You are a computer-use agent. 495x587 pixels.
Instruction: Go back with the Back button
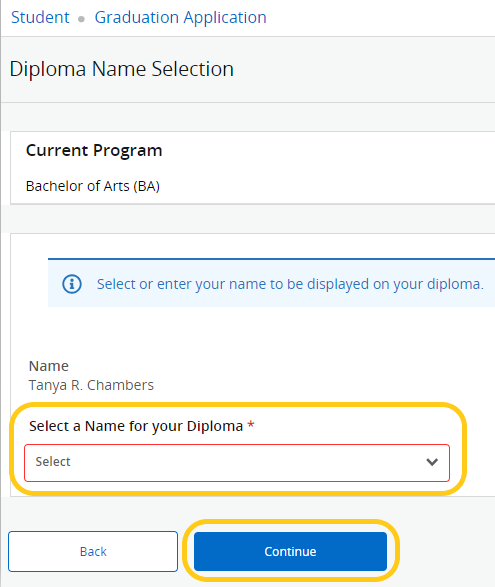coord(93,551)
